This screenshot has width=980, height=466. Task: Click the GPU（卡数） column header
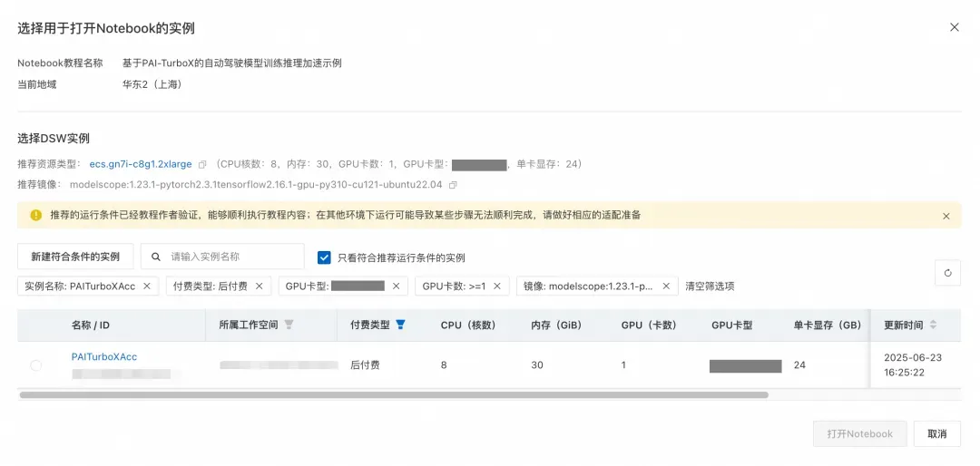coord(649,325)
